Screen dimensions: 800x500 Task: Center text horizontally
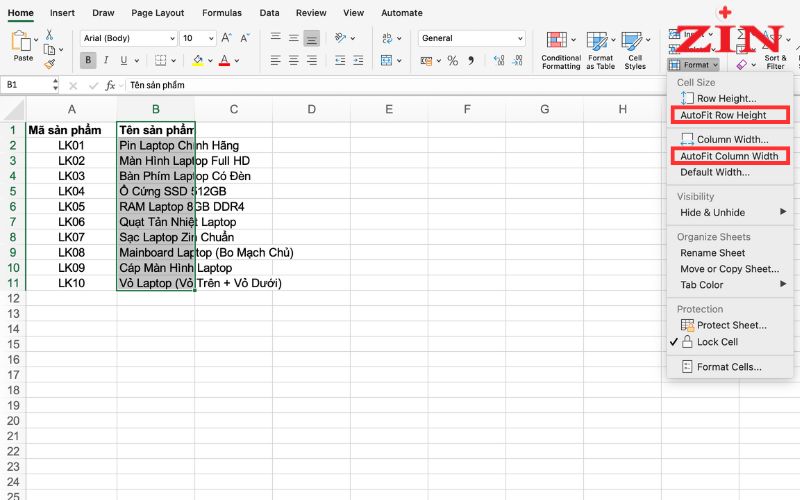click(294, 61)
